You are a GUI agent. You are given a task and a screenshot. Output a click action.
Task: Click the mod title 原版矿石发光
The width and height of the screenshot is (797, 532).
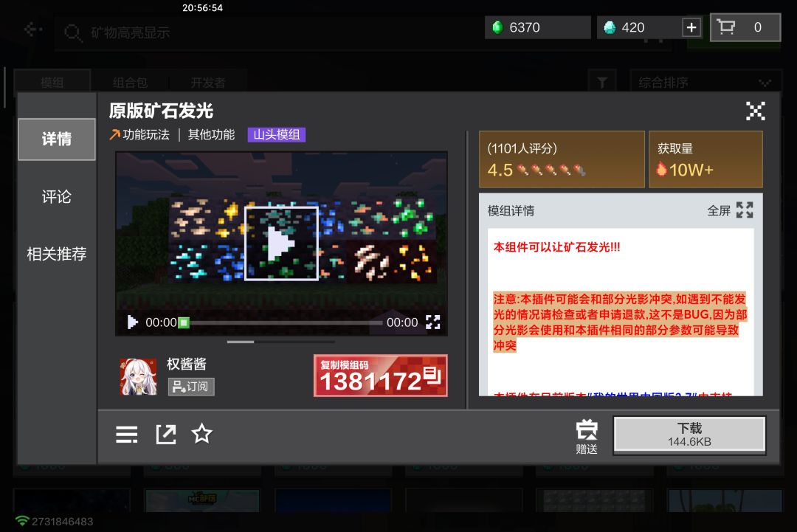tap(161, 111)
